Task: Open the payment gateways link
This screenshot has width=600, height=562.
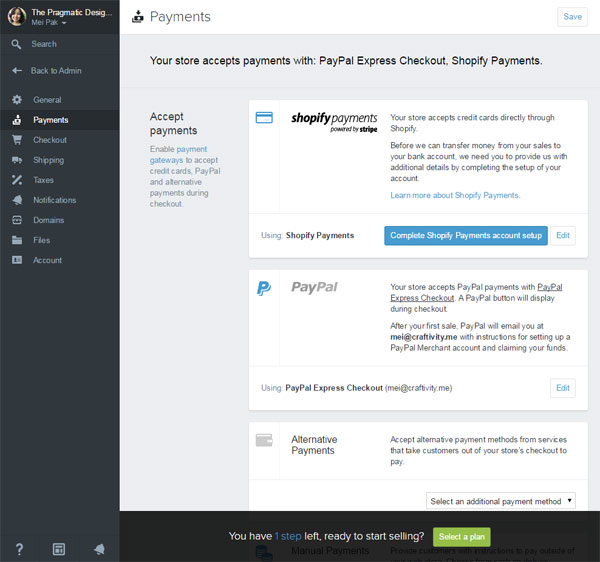Action: [178, 155]
